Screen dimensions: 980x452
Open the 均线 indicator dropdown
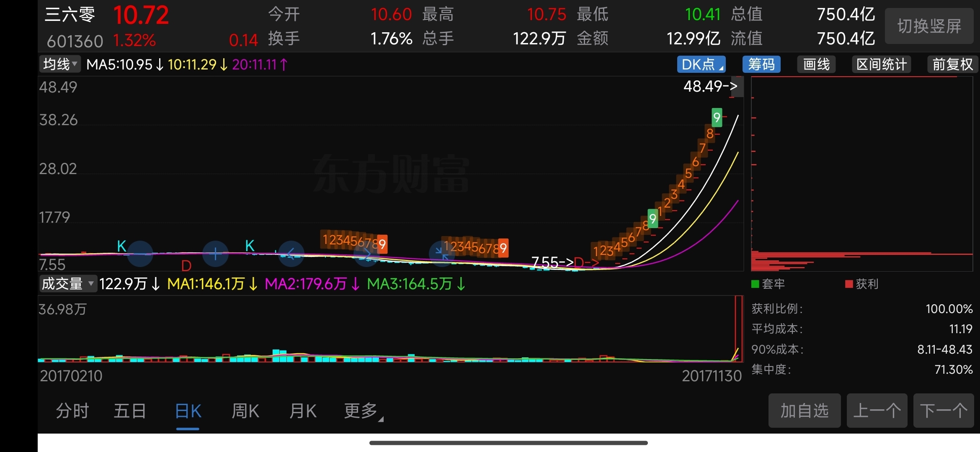pos(60,64)
